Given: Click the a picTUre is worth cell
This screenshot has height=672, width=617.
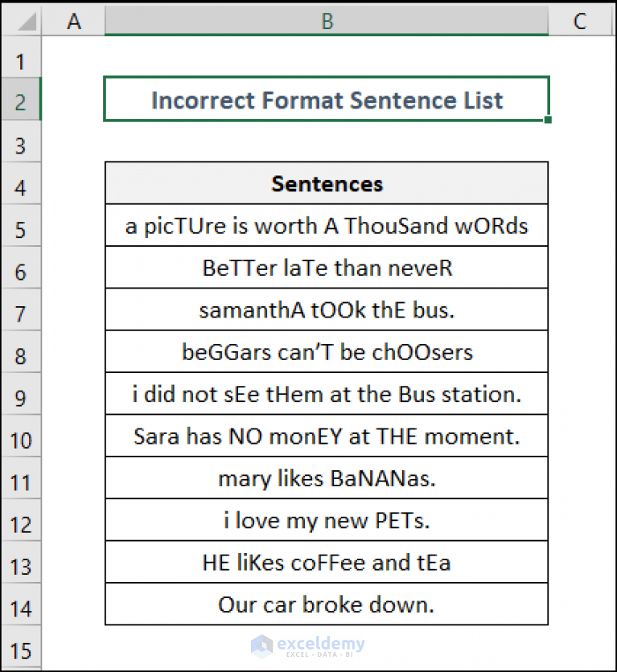Looking at the screenshot, I should tap(327, 226).
